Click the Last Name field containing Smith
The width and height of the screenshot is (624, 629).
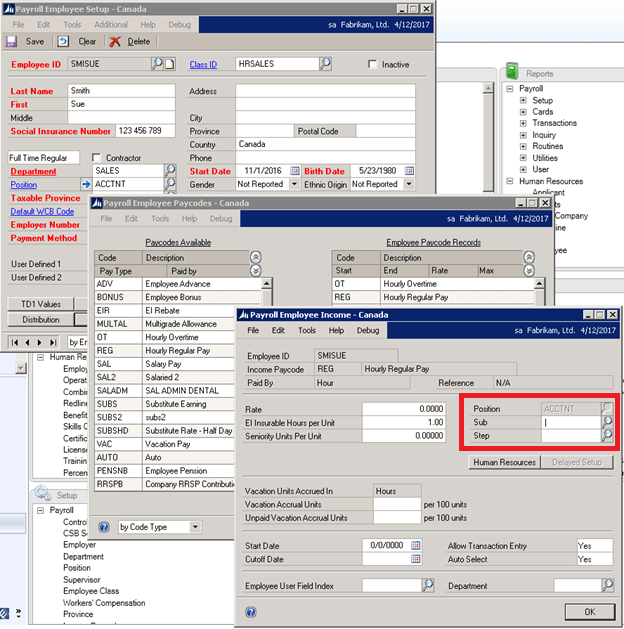122,91
